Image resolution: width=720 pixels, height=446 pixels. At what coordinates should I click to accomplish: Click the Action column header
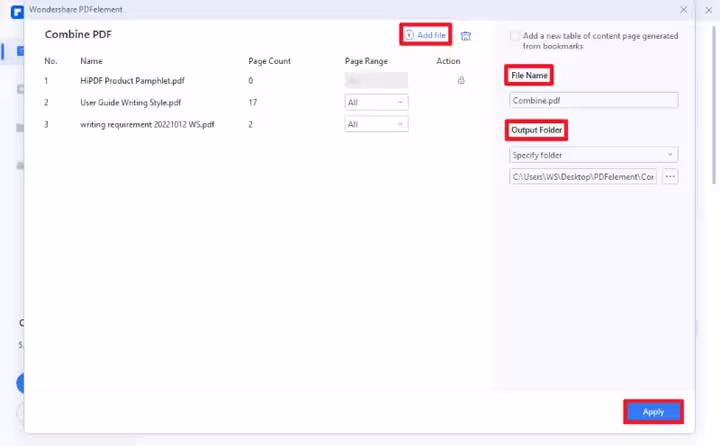click(448, 61)
